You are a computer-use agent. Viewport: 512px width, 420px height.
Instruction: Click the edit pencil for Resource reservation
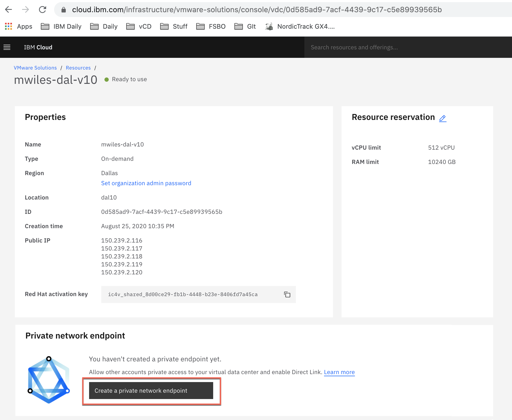[x=443, y=118]
